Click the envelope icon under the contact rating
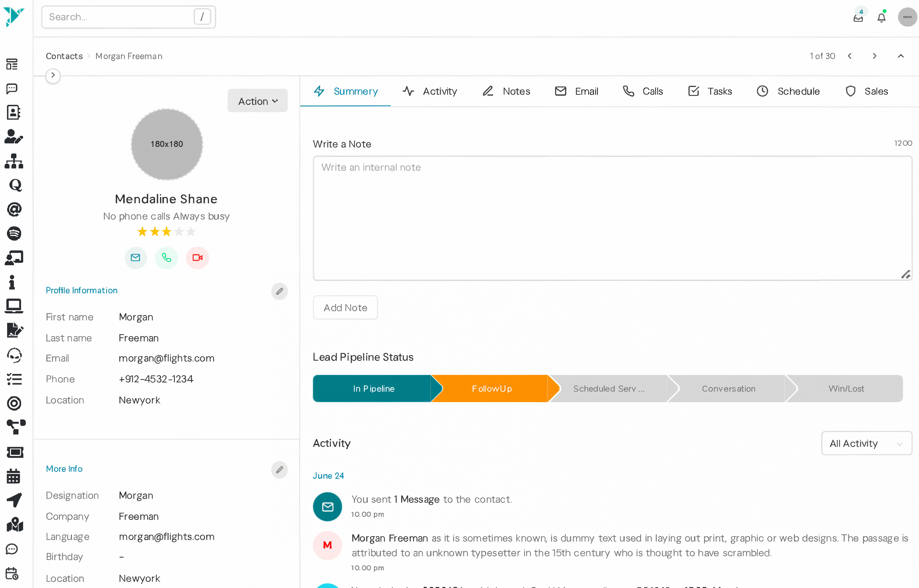The height and width of the screenshot is (588, 919). [x=136, y=258]
